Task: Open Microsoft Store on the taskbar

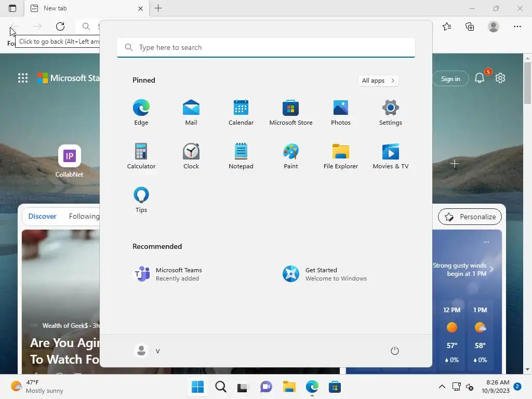Action: 335,387
